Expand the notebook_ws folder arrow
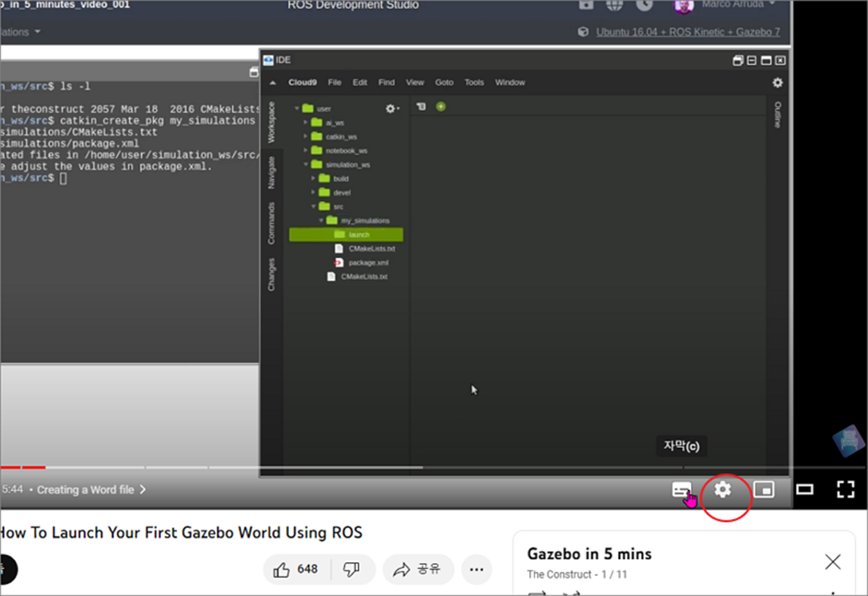The width and height of the screenshot is (868, 596). click(305, 151)
